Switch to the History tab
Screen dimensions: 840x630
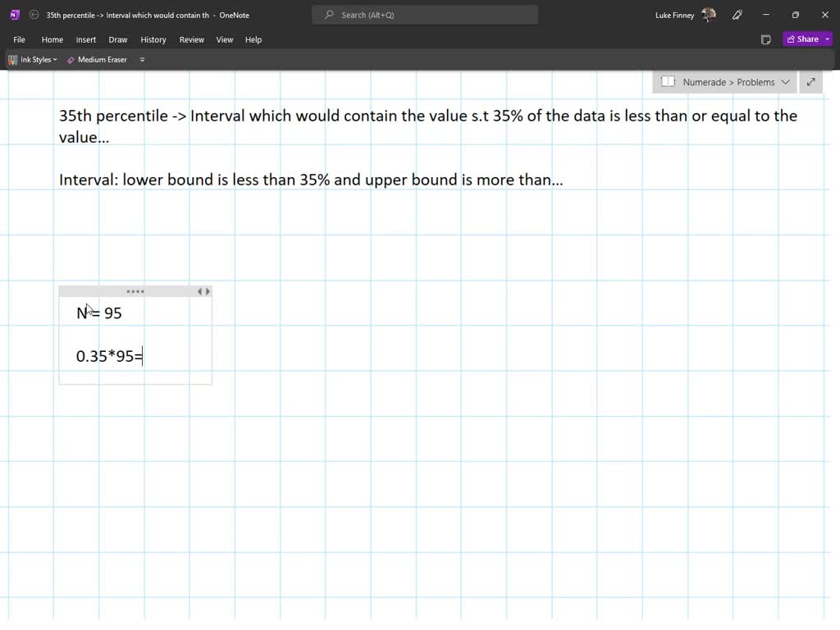pyautogui.click(x=153, y=39)
